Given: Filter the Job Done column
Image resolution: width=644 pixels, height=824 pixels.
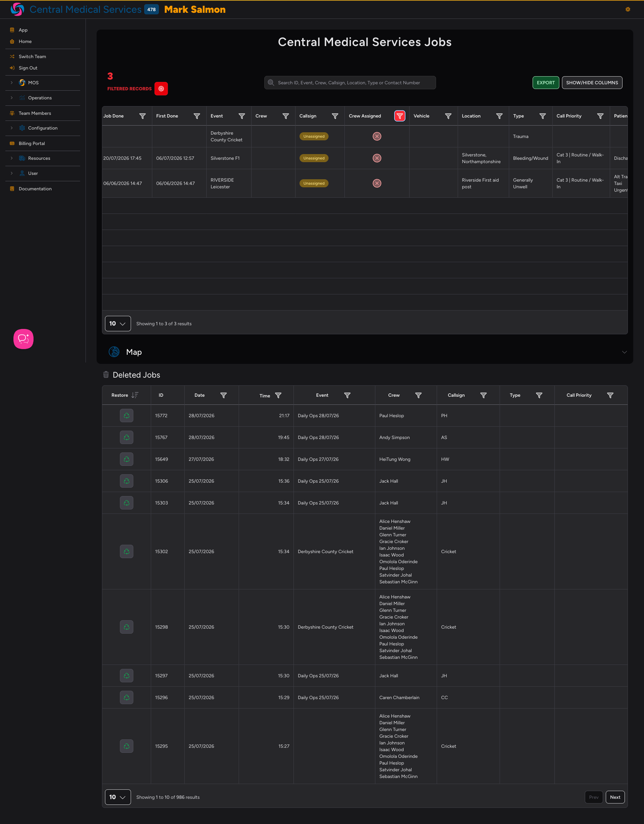Looking at the screenshot, I should click(x=142, y=116).
